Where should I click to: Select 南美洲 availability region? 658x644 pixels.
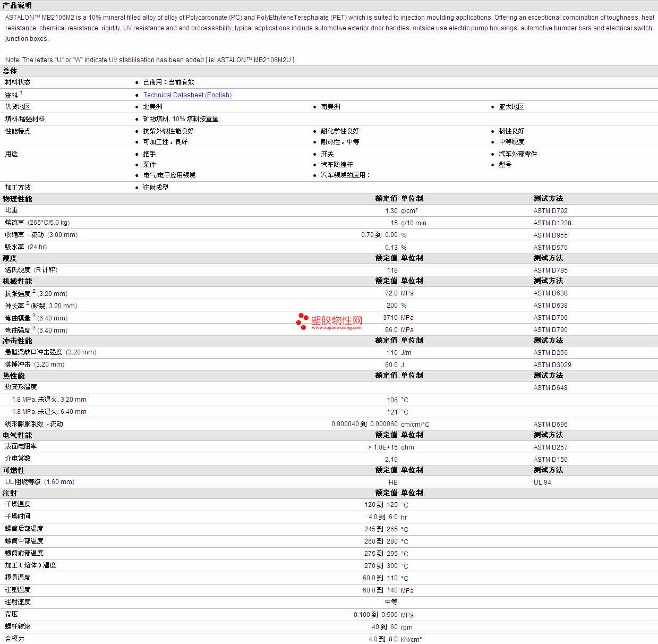[x=331, y=107]
